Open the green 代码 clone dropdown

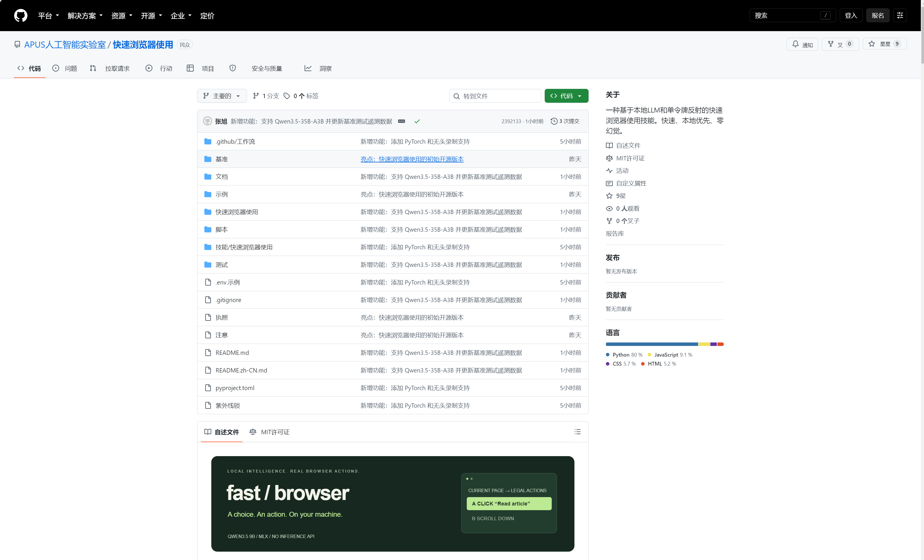click(566, 96)
